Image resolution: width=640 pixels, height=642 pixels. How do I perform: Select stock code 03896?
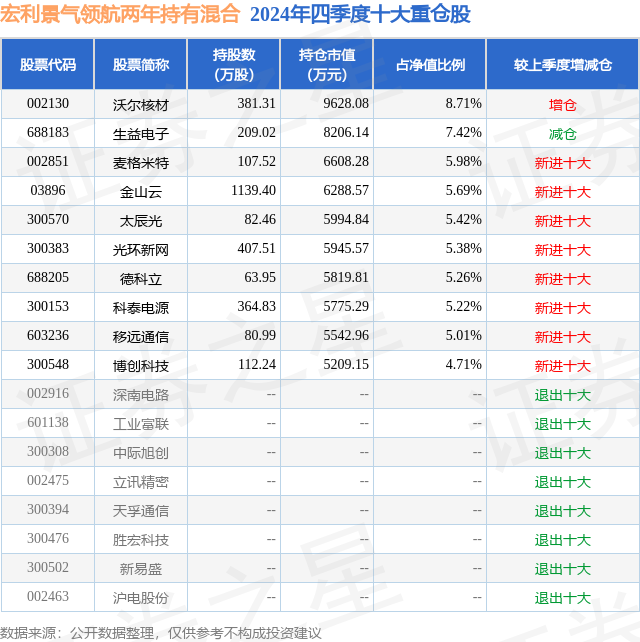[x=48, y=191]
